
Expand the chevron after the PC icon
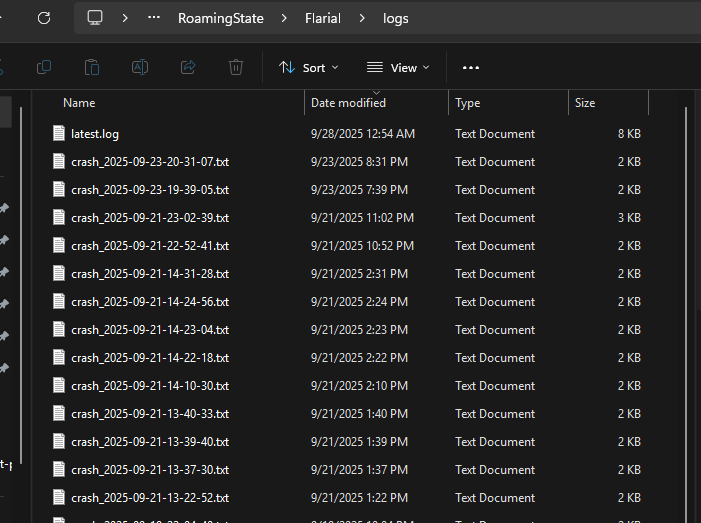[125, 18]
